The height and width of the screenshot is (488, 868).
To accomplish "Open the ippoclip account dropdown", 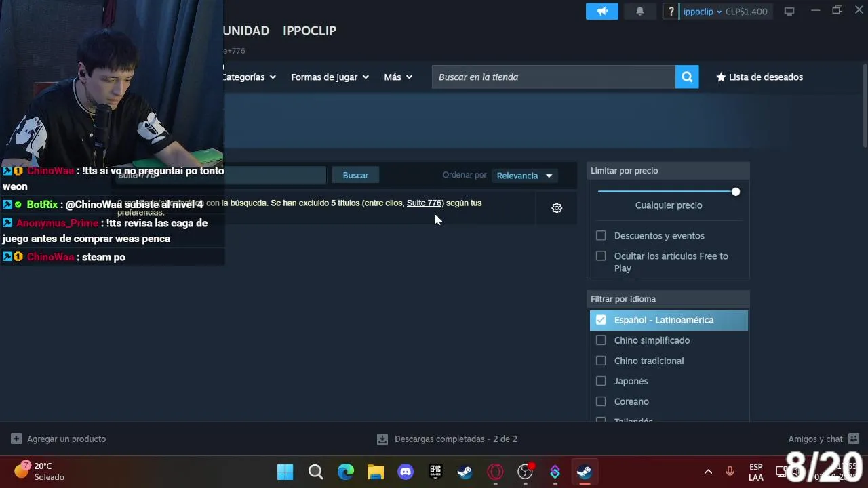I will pos(703,12).
